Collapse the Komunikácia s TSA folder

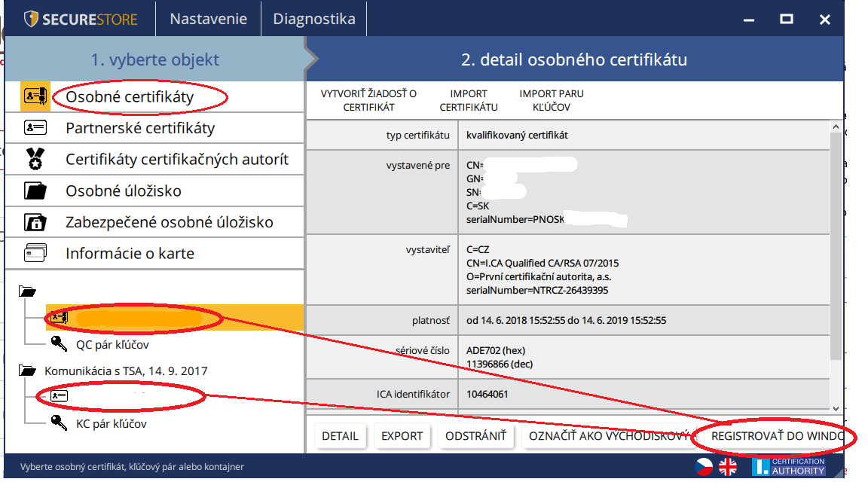pos(28,371)
